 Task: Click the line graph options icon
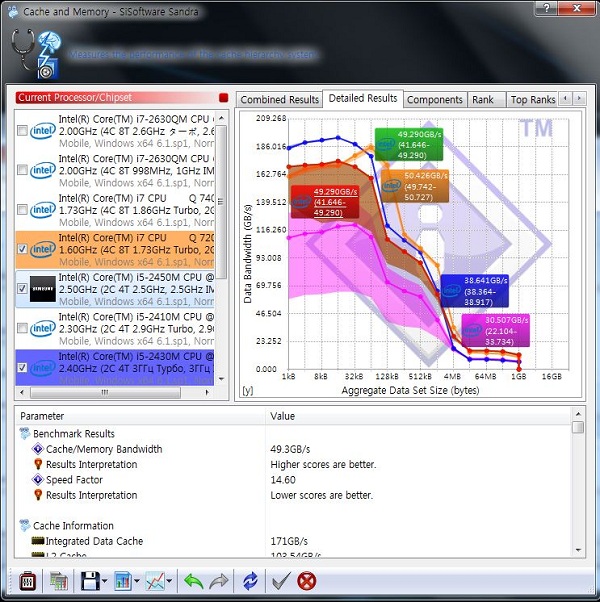(x=155, y=581)
